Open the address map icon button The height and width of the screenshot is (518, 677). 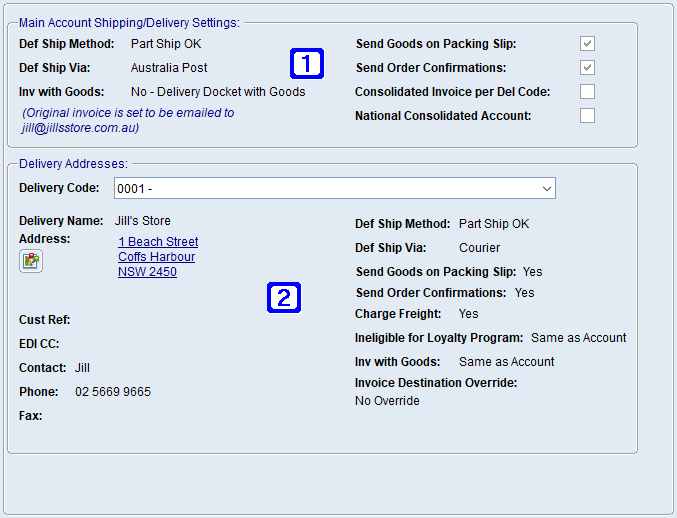[31, 261]
